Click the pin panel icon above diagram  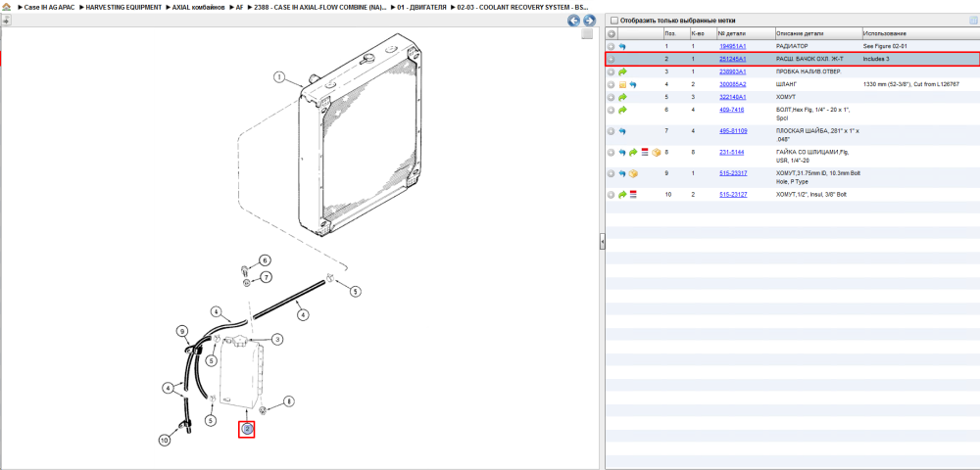(6, 21)
